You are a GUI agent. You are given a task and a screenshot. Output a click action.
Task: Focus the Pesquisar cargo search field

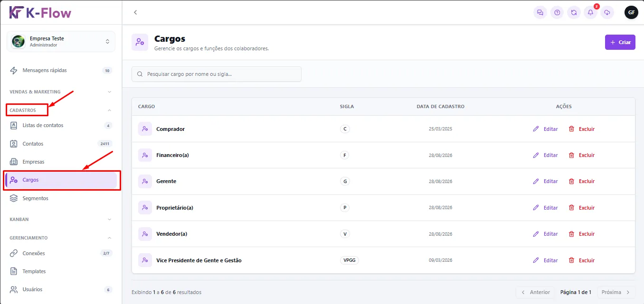[x=217, y=74]
